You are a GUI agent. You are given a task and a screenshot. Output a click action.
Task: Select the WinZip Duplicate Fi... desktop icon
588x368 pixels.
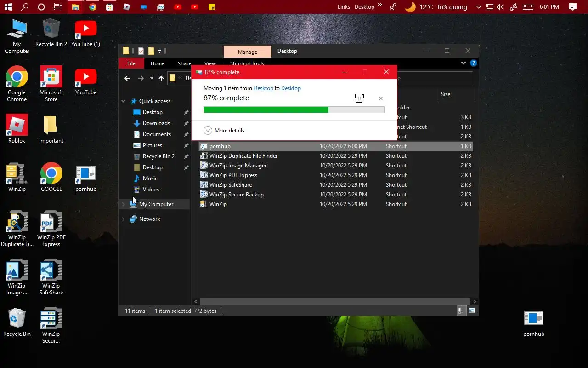[17, 229]
